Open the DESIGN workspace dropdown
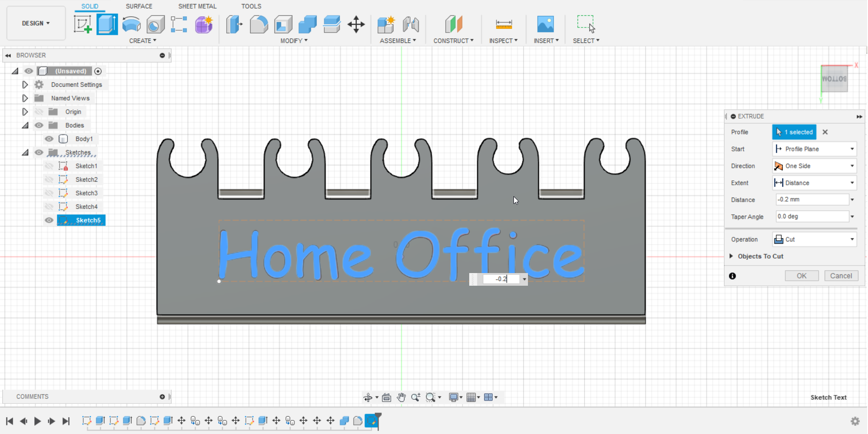The width and height of the screenshot is (868, 434). (36, 24)
